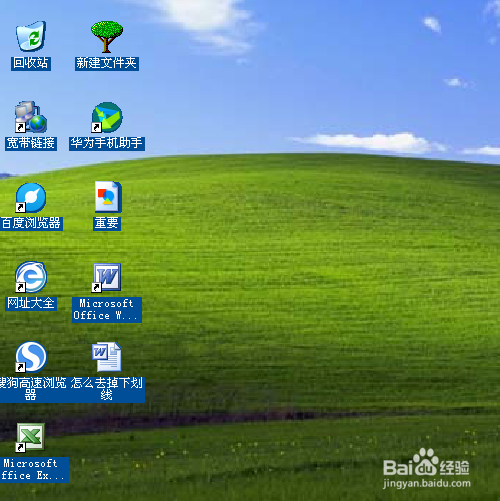Click the 怎么去掉下划线 label text

[107, 389]
